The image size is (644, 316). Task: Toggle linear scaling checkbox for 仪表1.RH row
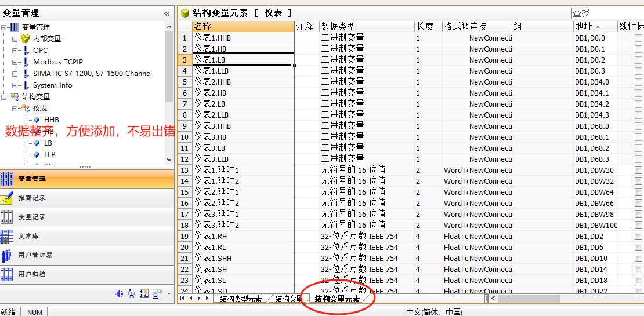[638, 237]
